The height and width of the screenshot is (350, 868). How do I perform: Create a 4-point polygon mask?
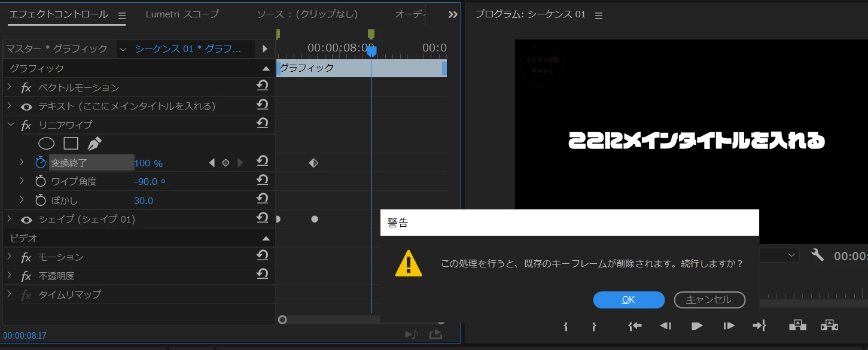coord(71,144)
